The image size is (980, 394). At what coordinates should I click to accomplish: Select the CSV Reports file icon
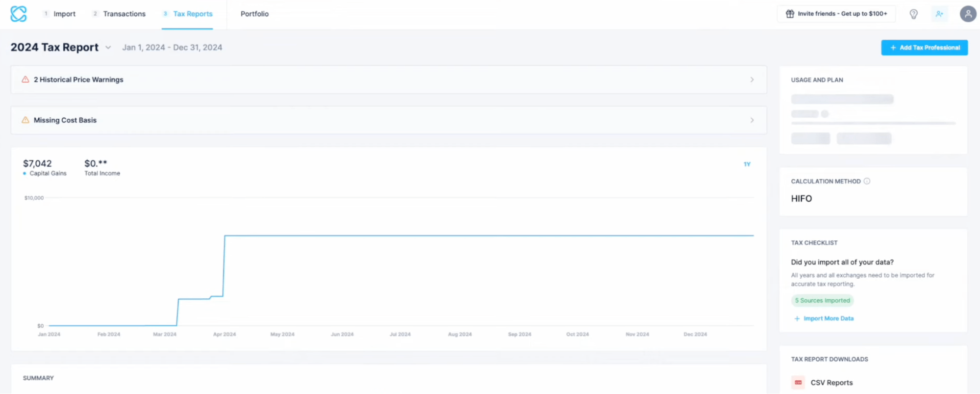798,382
